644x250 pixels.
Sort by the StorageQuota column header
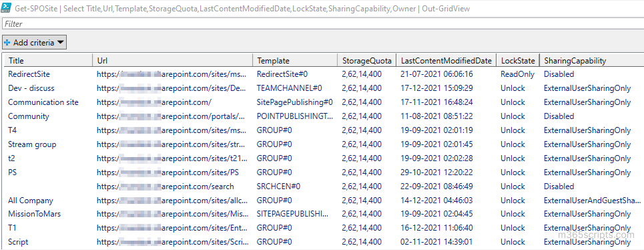[x=367, y=60]
